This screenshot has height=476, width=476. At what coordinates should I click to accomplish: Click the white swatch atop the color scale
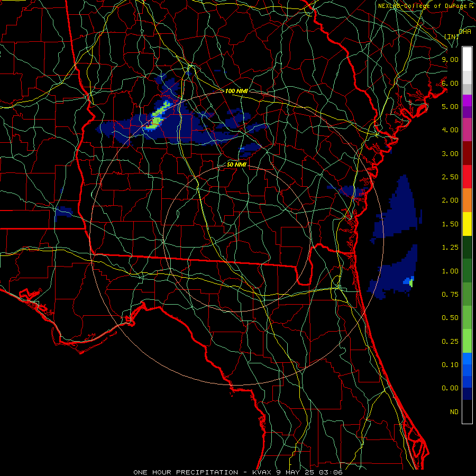467,59
